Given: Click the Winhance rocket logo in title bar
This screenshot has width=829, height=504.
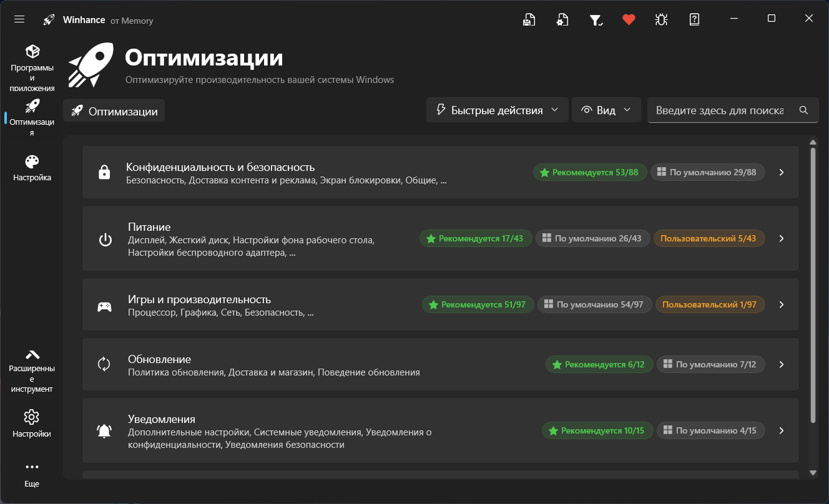Looking at the screenshot, I should pyautogui.click(x=49, y=20).
